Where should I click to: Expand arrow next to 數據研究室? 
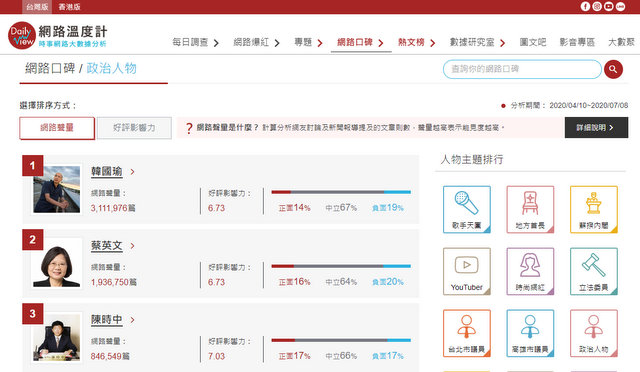502,43
